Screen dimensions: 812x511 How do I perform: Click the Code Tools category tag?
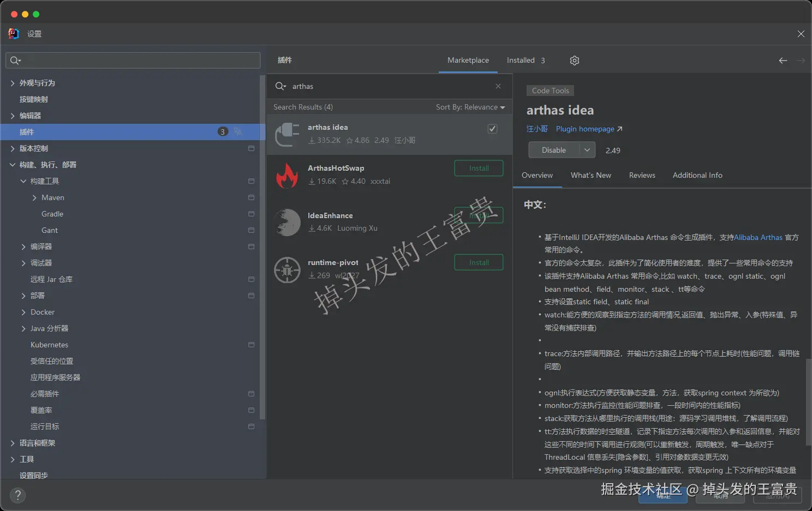[x=550, y=91]
